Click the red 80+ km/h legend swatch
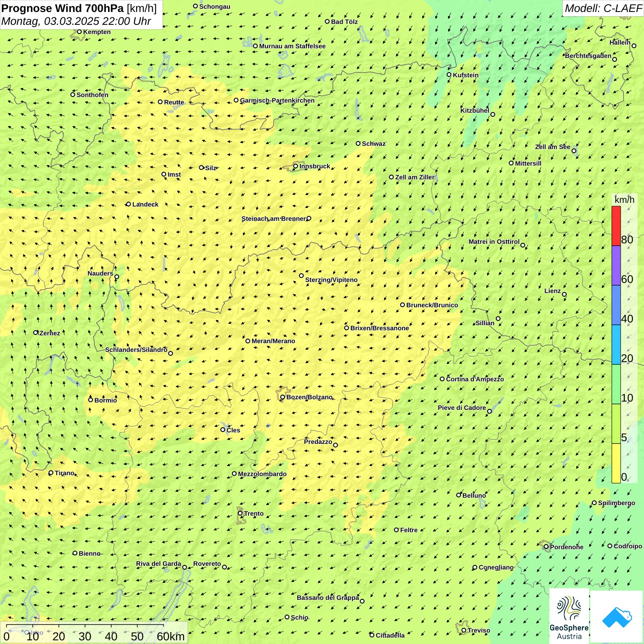 click(x=616, y=226)
